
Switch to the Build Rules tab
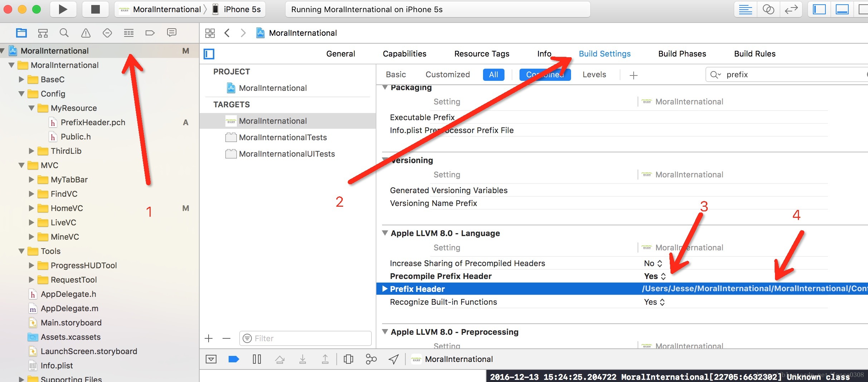click(755, 54)
